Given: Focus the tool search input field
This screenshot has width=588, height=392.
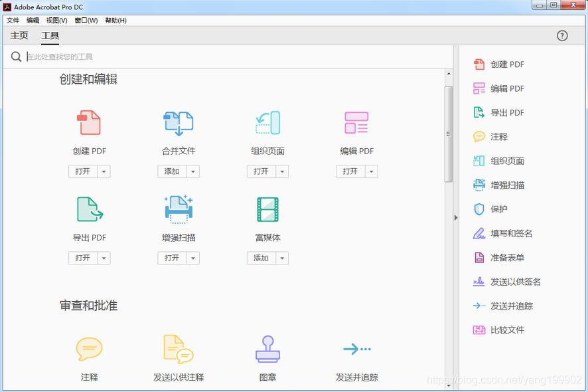Looking at the screenshot, I should [238, 56].
